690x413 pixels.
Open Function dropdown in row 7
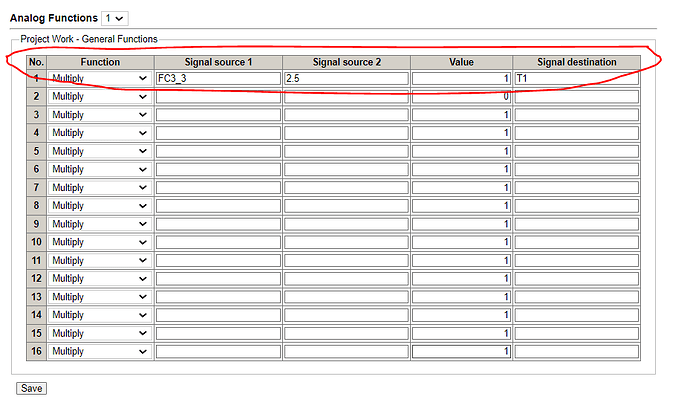pyautogui.click(x=100, y=188)
